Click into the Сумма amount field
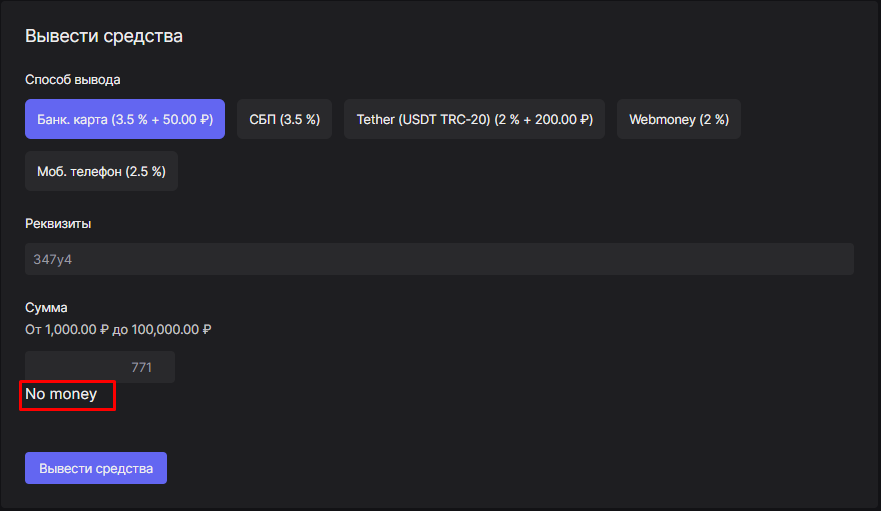The image size is (881, 511). pyautogui.click(x=99, y=367)
